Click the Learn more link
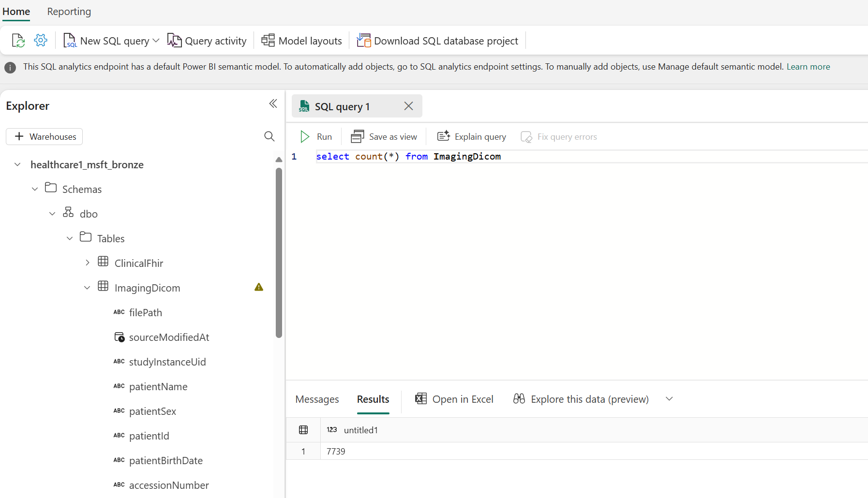Screen dimensions: 868x498 808,67
